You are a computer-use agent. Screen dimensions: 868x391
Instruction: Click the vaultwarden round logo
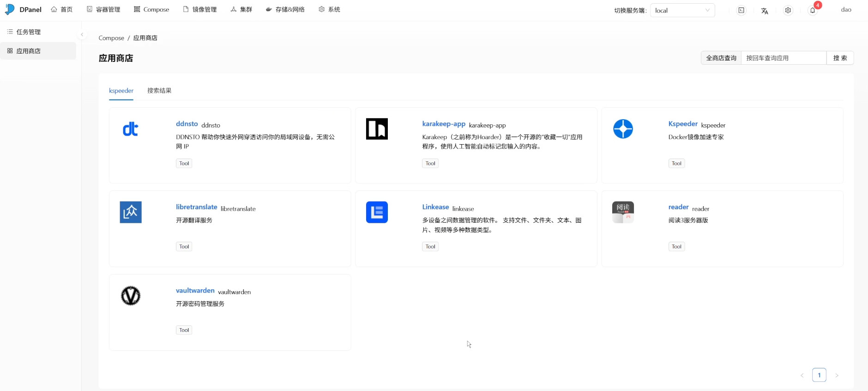point(131,296)
